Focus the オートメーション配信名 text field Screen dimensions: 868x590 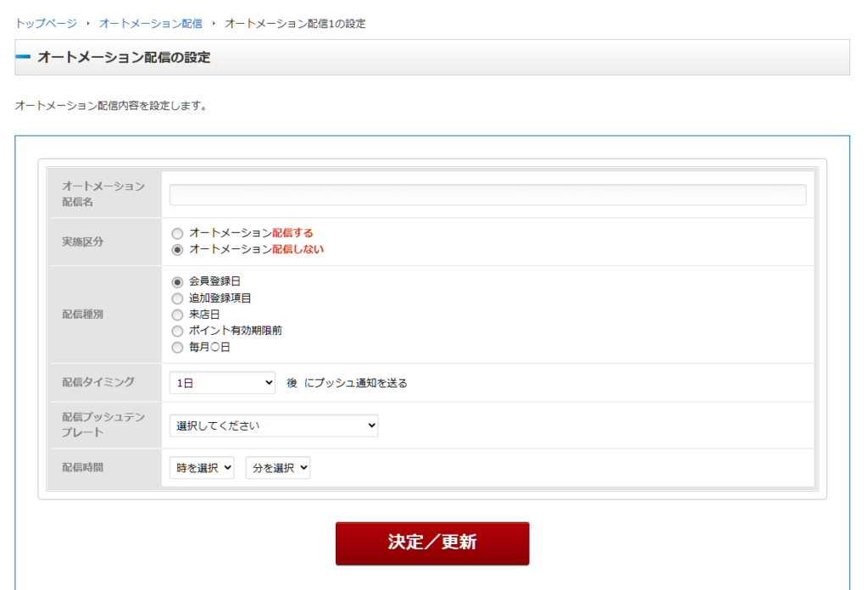[487, 195]
